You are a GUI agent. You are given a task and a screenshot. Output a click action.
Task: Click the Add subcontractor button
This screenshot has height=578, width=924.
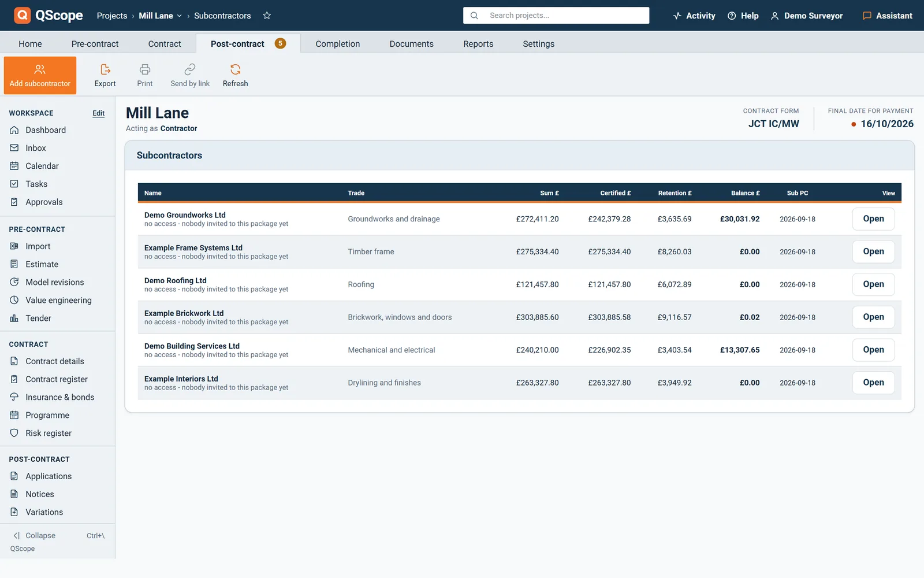(40, 75)
